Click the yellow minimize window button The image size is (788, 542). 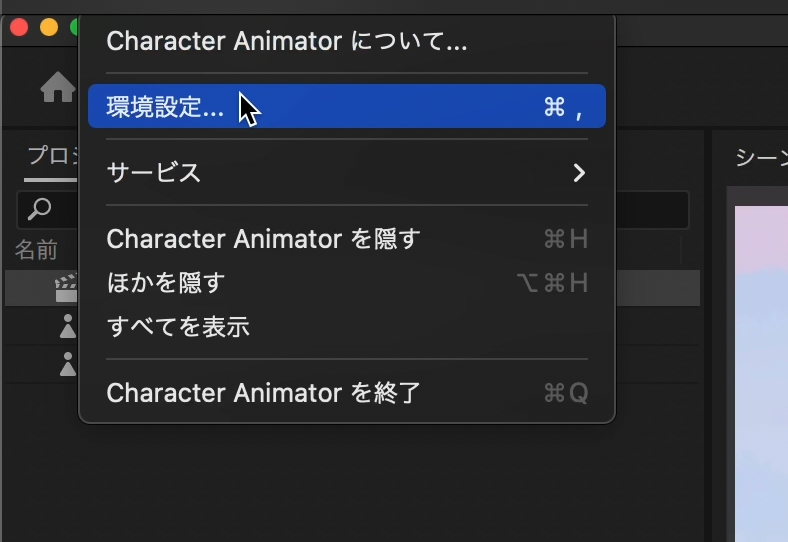tap(48, 27)
